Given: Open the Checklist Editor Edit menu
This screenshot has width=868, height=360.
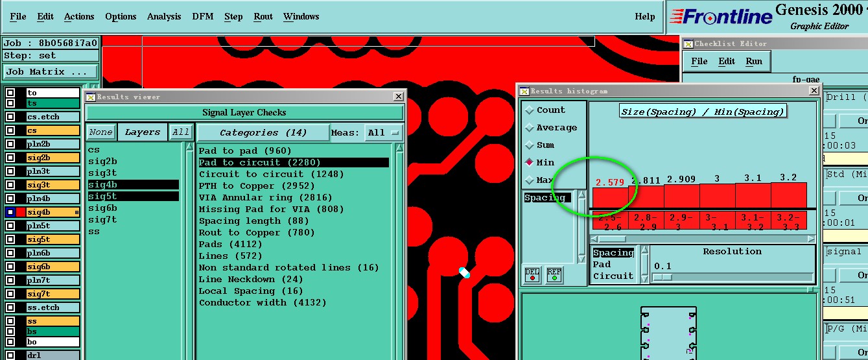Looking at the screenshot, I should (727, 61).
